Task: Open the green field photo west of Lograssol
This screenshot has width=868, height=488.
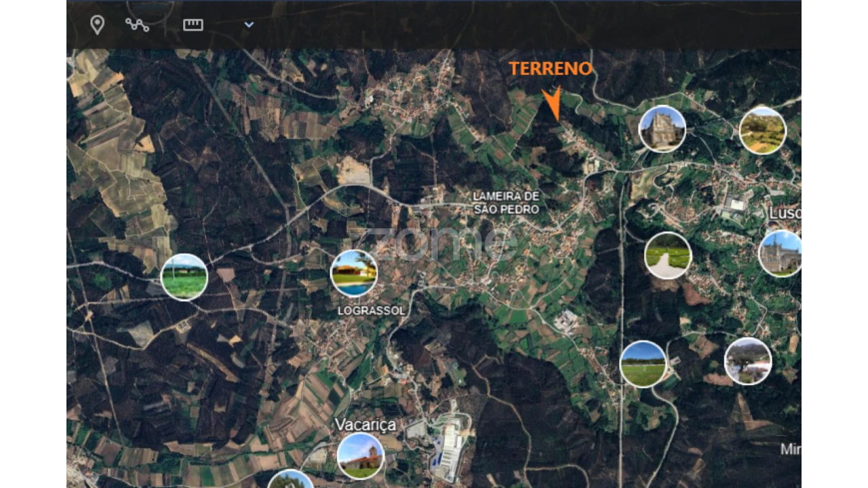Action: [184, 277]
